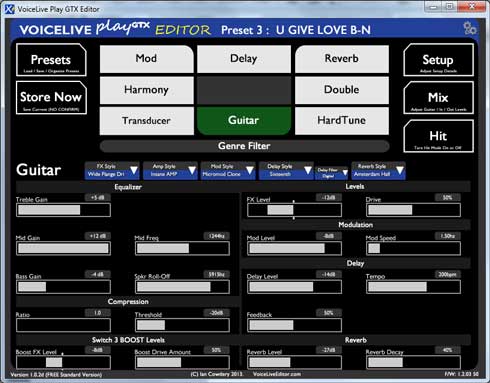This screenshot has height=383, width=490.
Task: Toggle the Guitar effect block
Action: [244, 121]
